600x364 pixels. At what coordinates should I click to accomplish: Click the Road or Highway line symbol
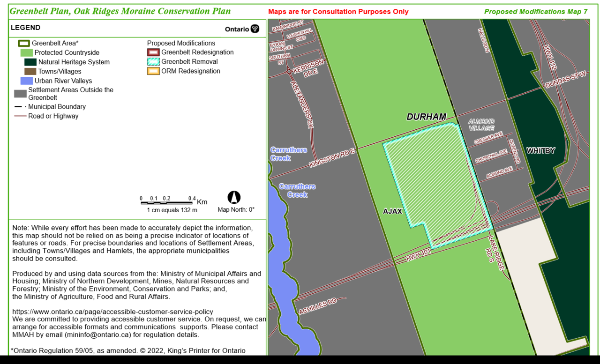tap(20, 116)
